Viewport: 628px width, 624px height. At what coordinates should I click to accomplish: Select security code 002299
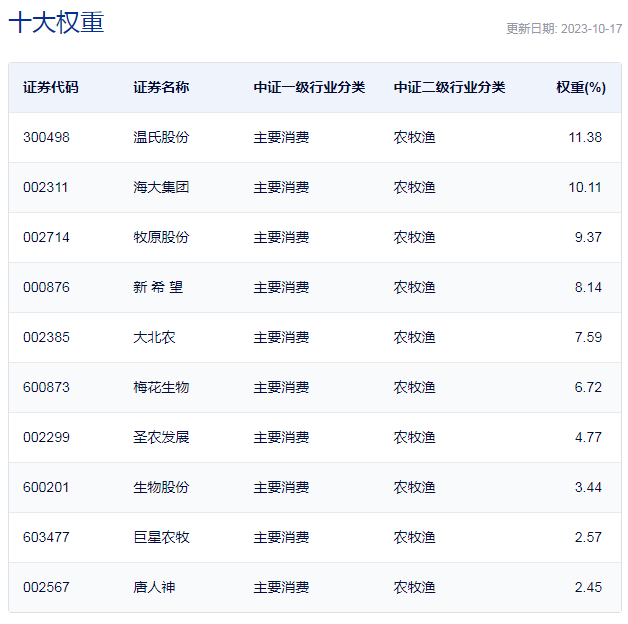[46, 437]
